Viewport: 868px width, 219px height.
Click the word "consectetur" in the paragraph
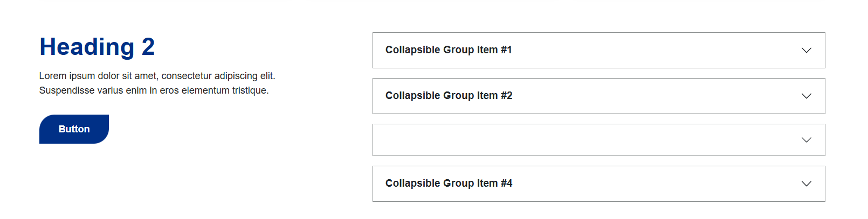click(x=187, y=76)
